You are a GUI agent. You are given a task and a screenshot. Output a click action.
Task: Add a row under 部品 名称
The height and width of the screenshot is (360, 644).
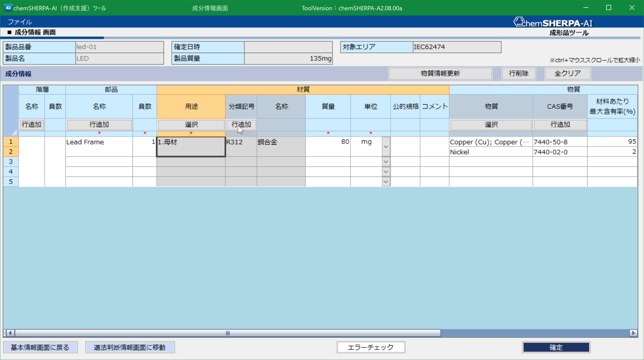click(x=99, y=125)
